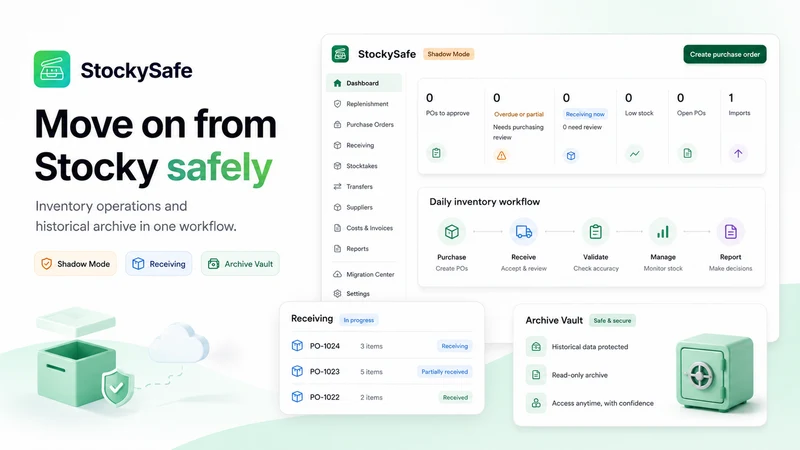
Task: Click the Partially received tag on PO-1023
Action: coord(444,371)
